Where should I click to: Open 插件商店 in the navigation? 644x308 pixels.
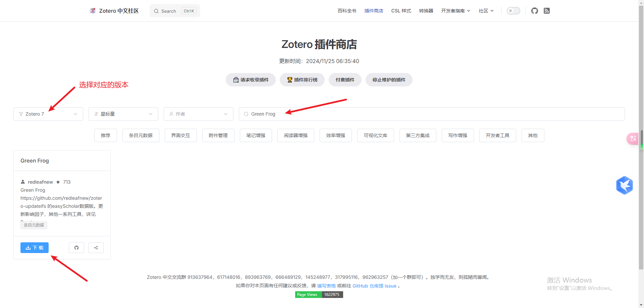pyautogui.click(x=374, y=11)
